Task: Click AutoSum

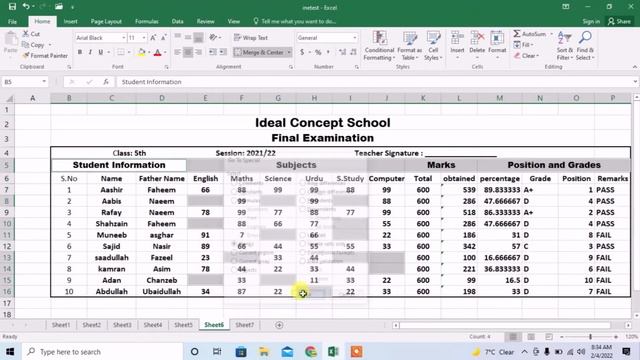Action: [x=529, y=34]
